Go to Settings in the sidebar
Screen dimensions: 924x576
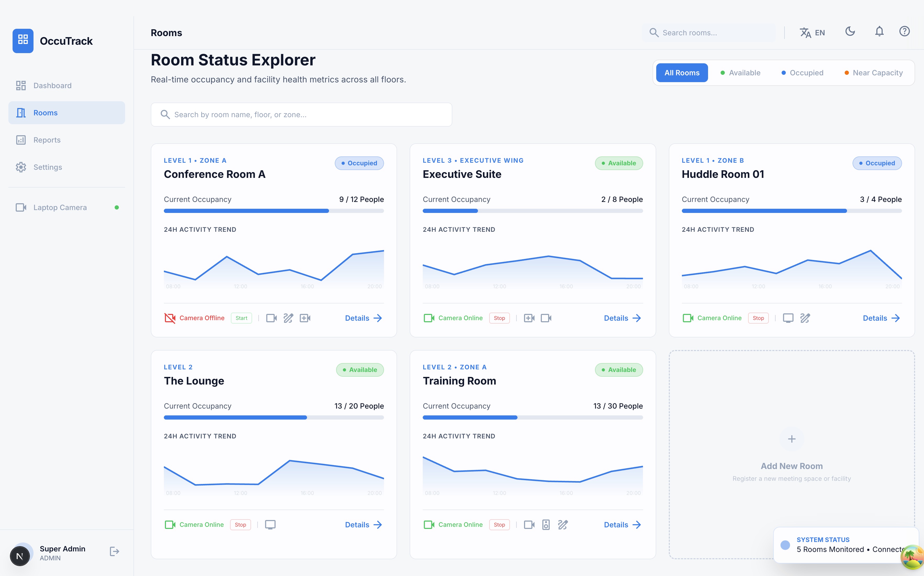pos(48,167)
